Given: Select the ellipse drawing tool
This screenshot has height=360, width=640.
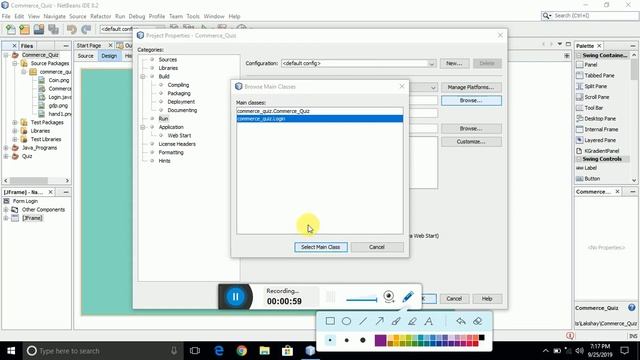Looking at the screenshot, I should (347, 321).
